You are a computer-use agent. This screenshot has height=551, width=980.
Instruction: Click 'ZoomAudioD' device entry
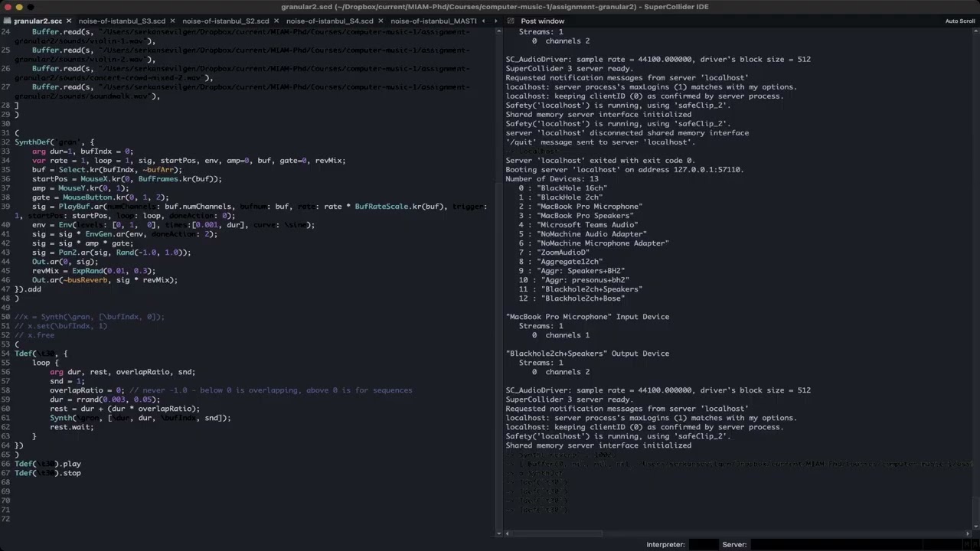coord(554,253)
